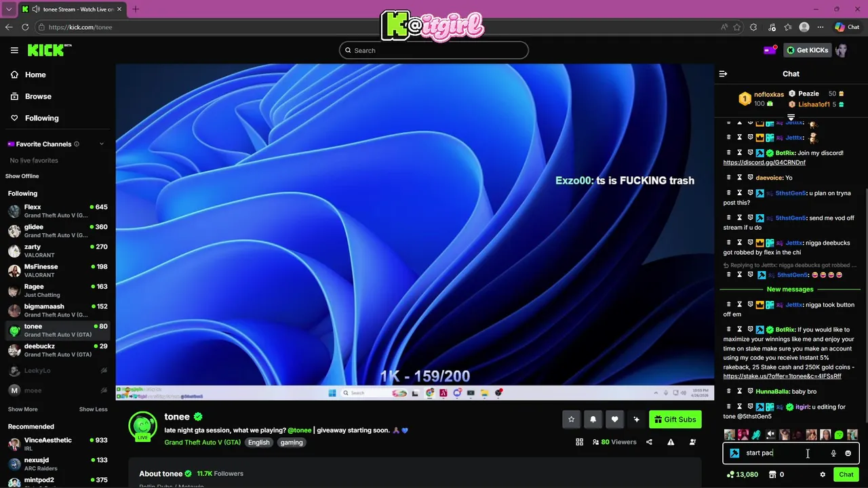Collapse Favorite Channels section chevron
868x488 pixels.
(x=102, y=144)
